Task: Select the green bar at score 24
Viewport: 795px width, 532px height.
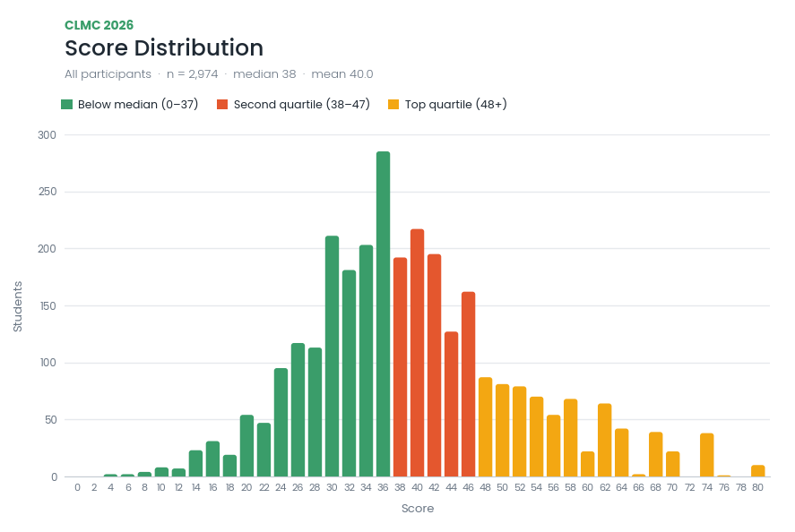Action: coord(281,423)
